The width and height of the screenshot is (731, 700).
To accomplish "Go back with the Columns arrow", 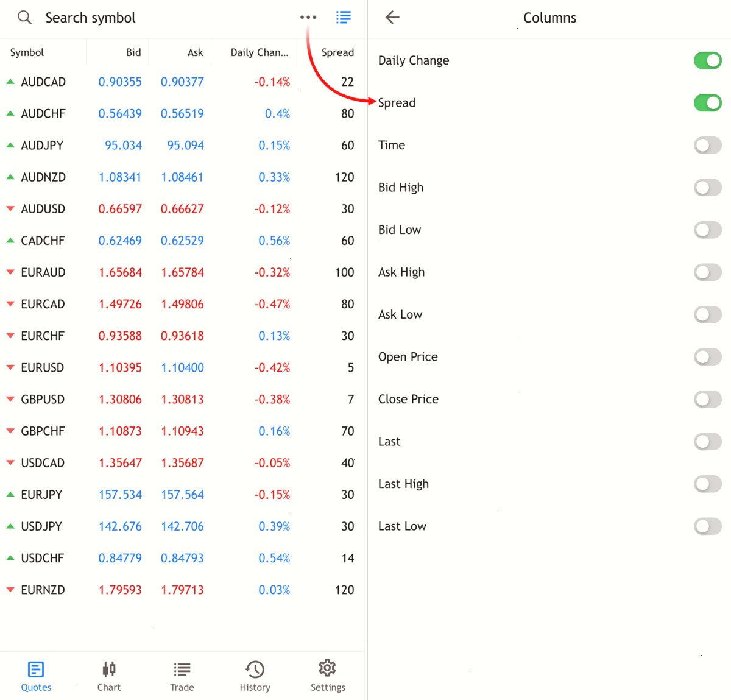I will click(392, 17).
